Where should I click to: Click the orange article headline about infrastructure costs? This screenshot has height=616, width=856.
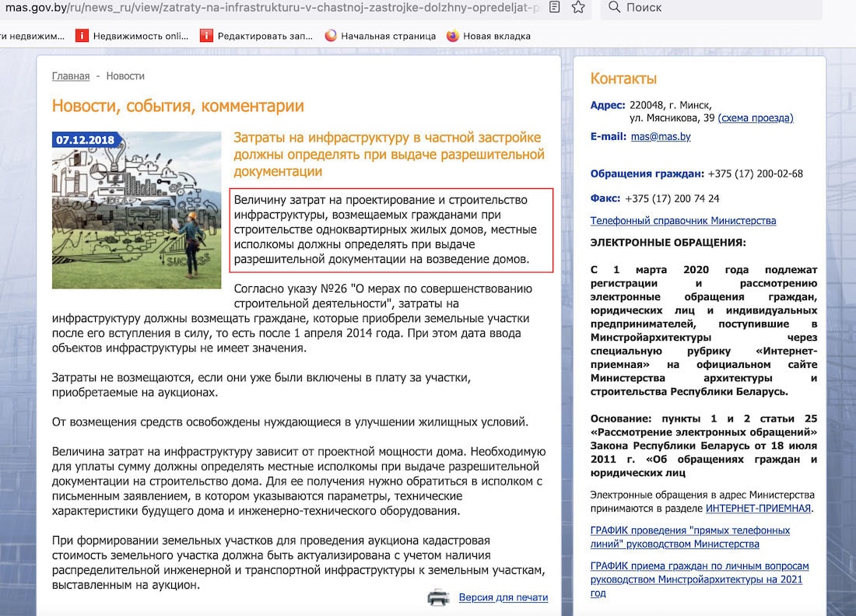(x=388, y=154)
